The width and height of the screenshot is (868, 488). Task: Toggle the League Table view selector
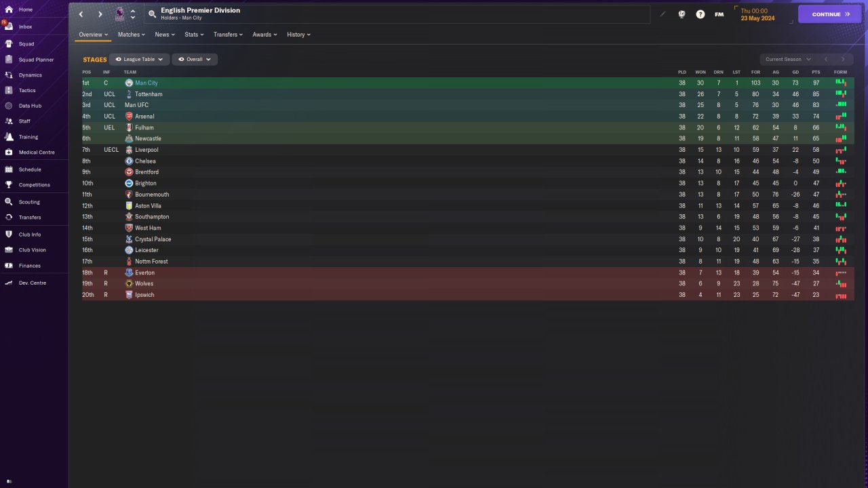pyautogui.click(x=139, y=60)
